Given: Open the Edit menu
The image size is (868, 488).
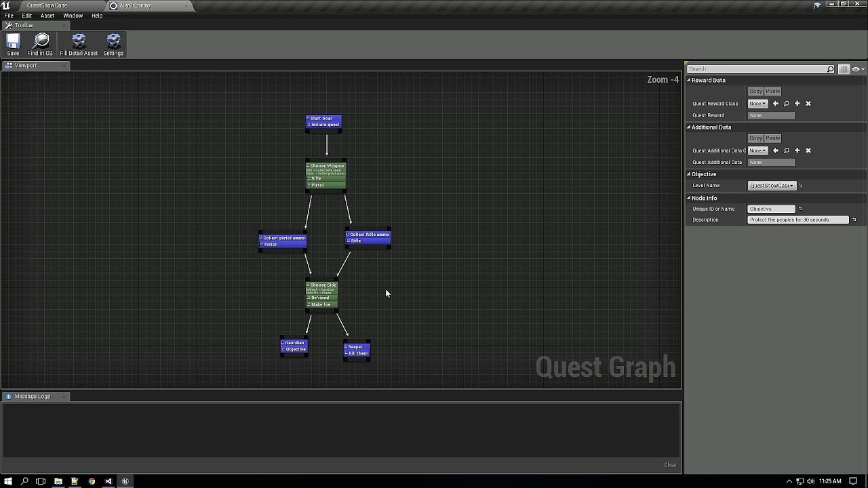Looking at the screenshot, I should 27,16.
